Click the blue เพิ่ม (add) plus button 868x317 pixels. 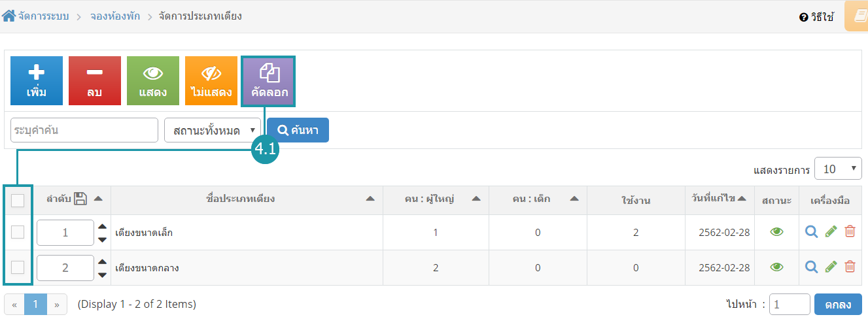37,80
